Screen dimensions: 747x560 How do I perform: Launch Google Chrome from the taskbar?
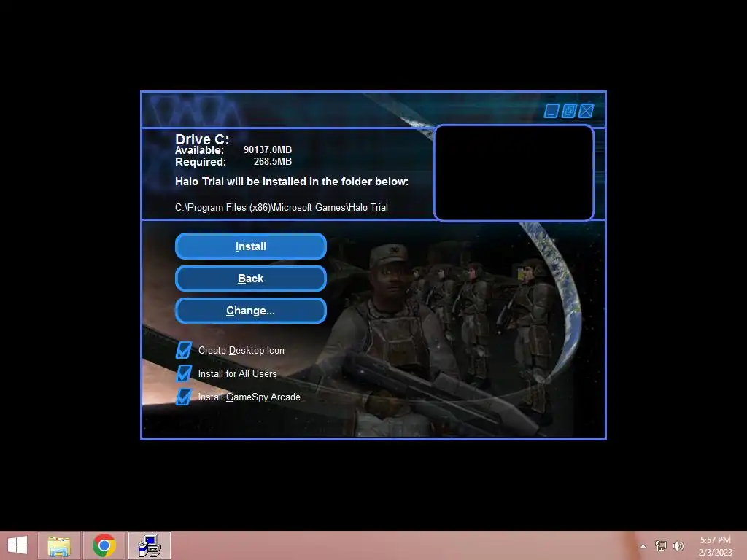click(104, 545)
